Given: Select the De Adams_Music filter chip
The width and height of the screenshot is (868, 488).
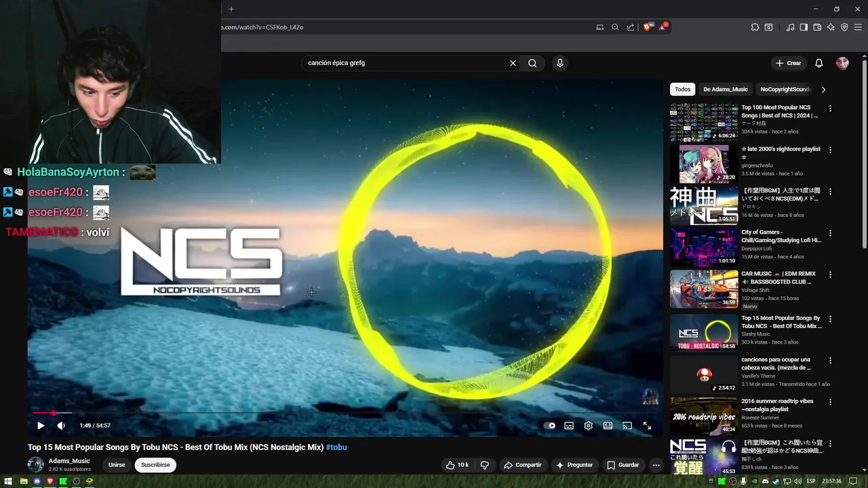Looking at the screenshot, I should [726, 89].
